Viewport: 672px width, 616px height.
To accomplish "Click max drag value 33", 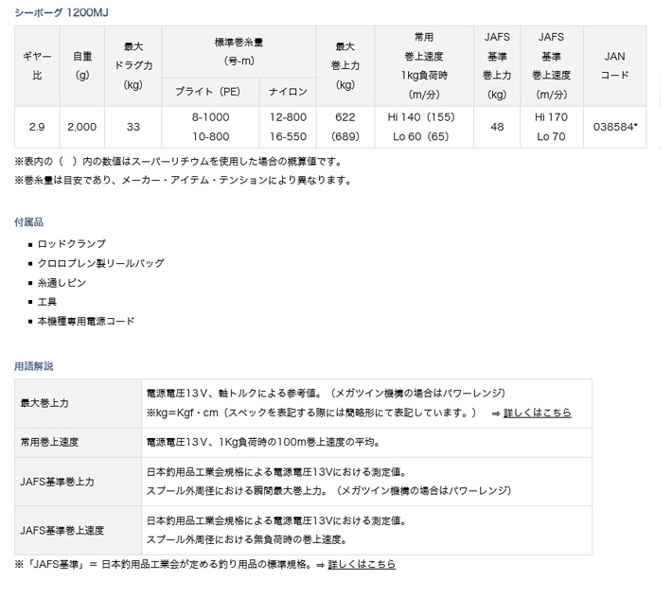I will [x=133, y=127].
